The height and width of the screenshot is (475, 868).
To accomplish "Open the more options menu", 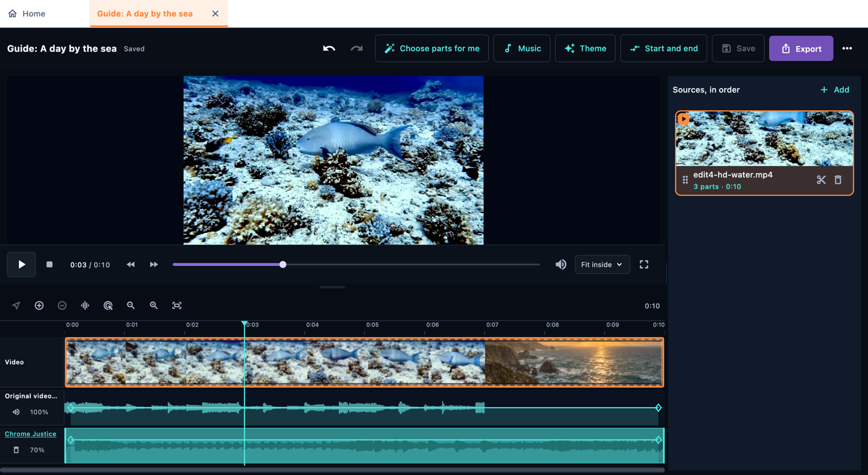I will (x=847, y=48).
